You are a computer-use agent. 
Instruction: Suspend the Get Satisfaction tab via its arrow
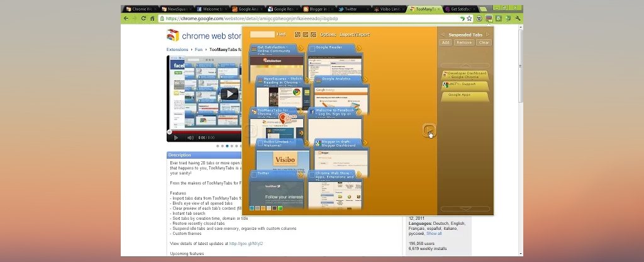coord(301,48)
